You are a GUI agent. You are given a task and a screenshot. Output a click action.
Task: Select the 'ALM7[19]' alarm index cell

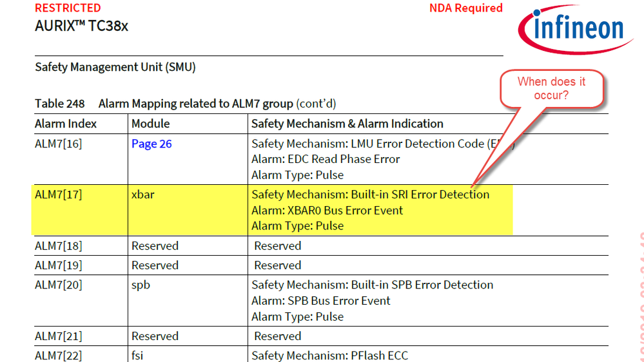click(58, 265)
